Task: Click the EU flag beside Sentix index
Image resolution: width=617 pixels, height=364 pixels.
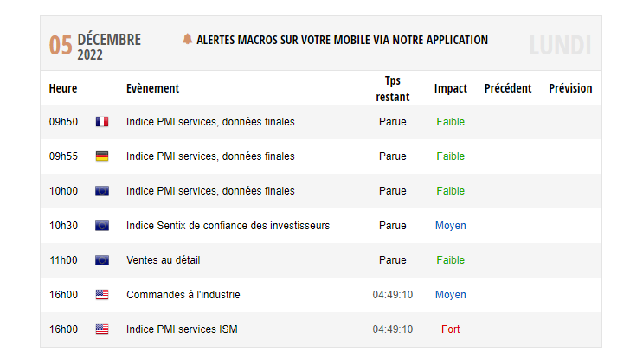Action: tap(102, 226)
